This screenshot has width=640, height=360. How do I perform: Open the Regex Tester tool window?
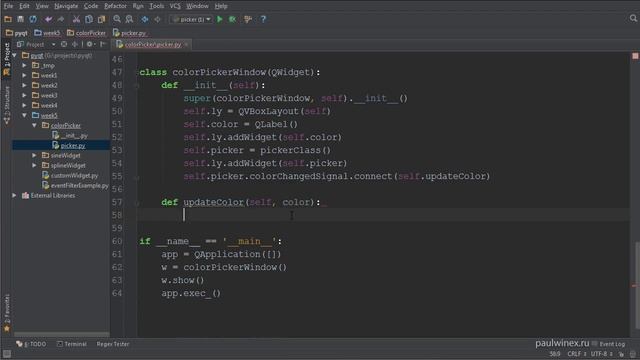click(113, 344)
